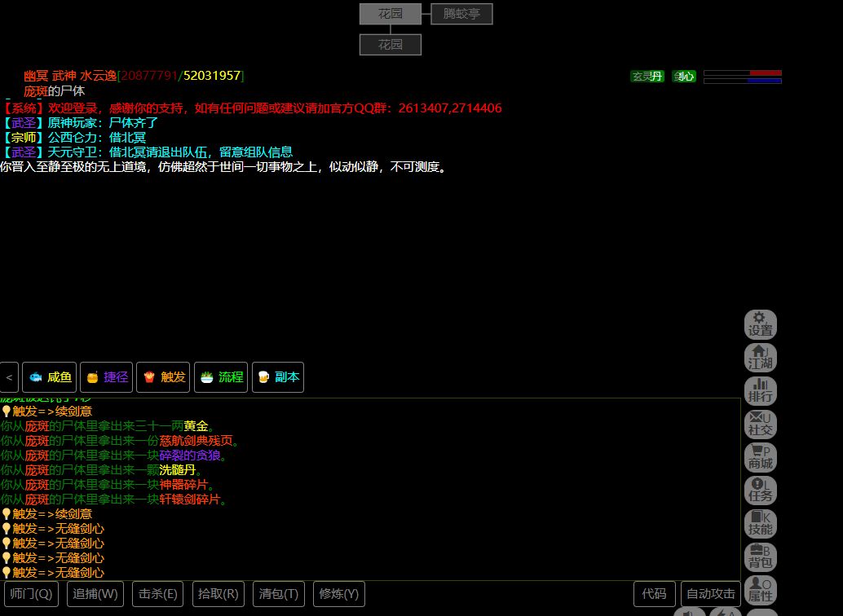Click the 师门(Q) button

31,594
